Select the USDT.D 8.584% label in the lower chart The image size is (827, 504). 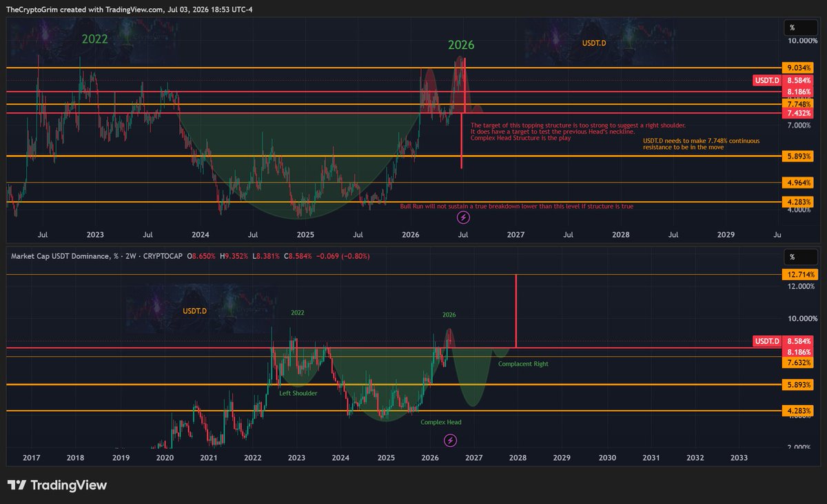[784, 341]
